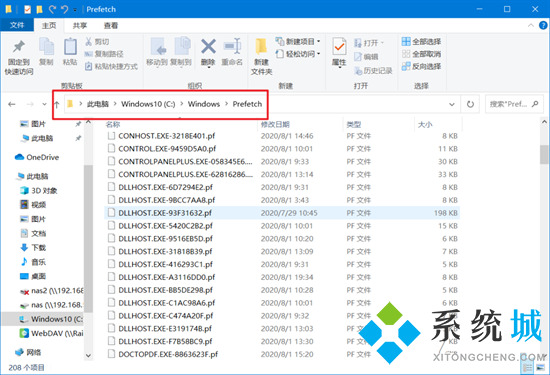Click the Copy to icon
This screenshot has height=375, width=550.
182,47
